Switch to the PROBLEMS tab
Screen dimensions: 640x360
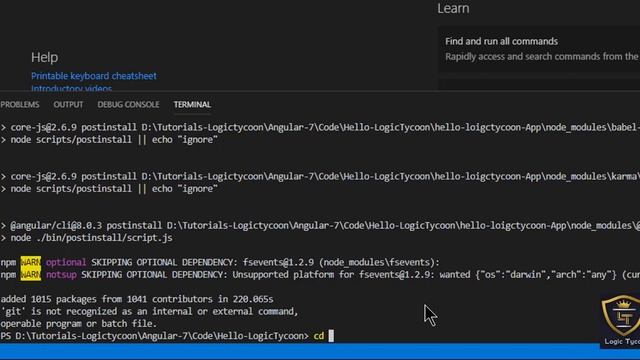[x=20, y=104]
